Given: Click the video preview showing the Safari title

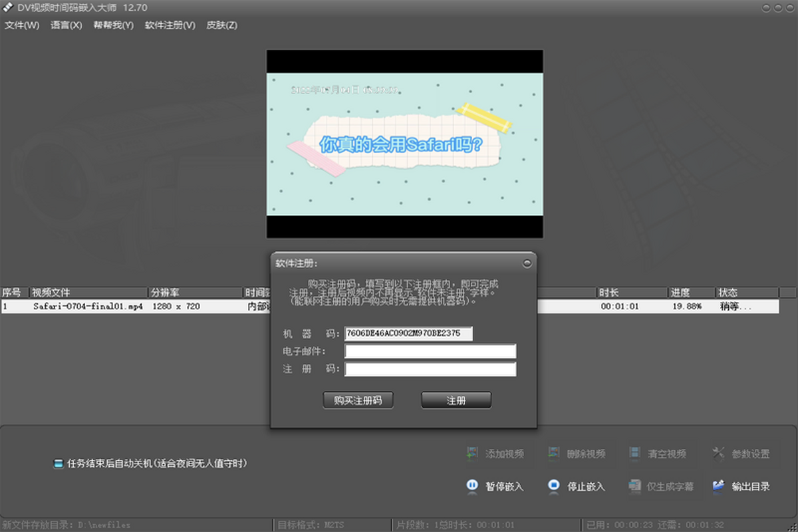Looking at the screenshot, I should [405, 144].
